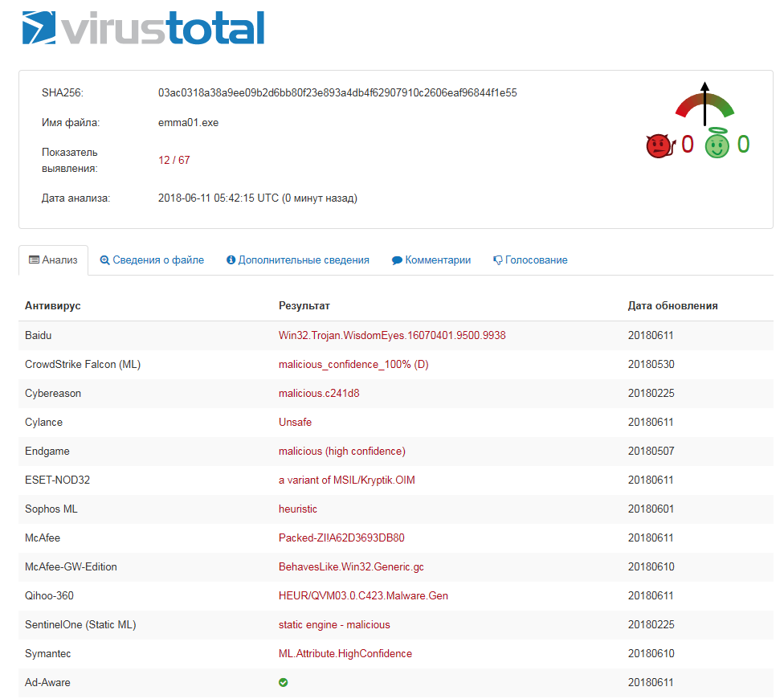The height and width of the screenshot is (699, 784).
Task: Click the Антивирус column header
Action: [x=53, y=306]
